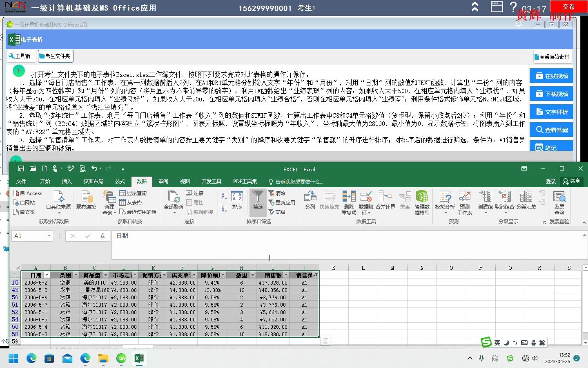Click Remove Duplicates (删除重复项)

coord(349,203)
